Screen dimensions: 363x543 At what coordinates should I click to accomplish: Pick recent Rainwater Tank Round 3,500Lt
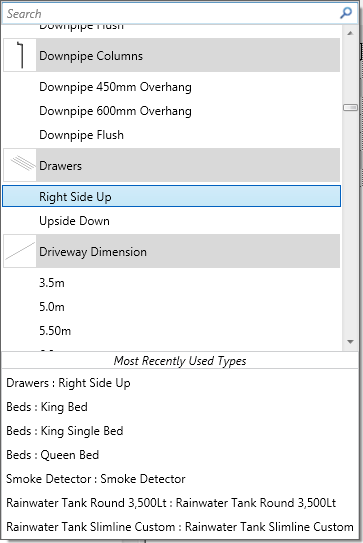[180, 502]
